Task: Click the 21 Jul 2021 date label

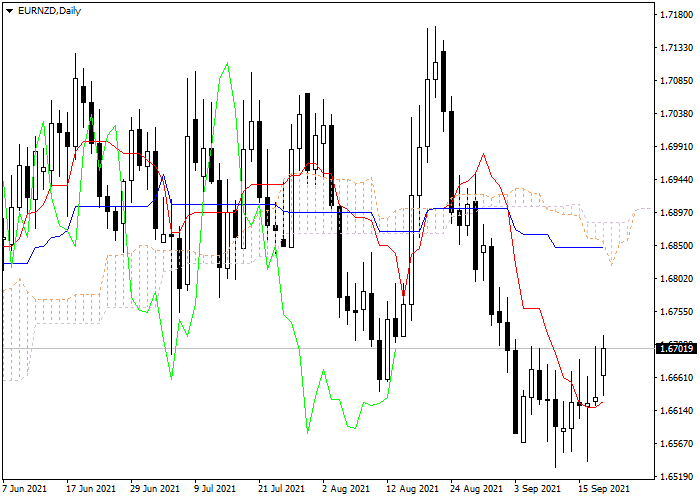Action: (x=281, y=489)
